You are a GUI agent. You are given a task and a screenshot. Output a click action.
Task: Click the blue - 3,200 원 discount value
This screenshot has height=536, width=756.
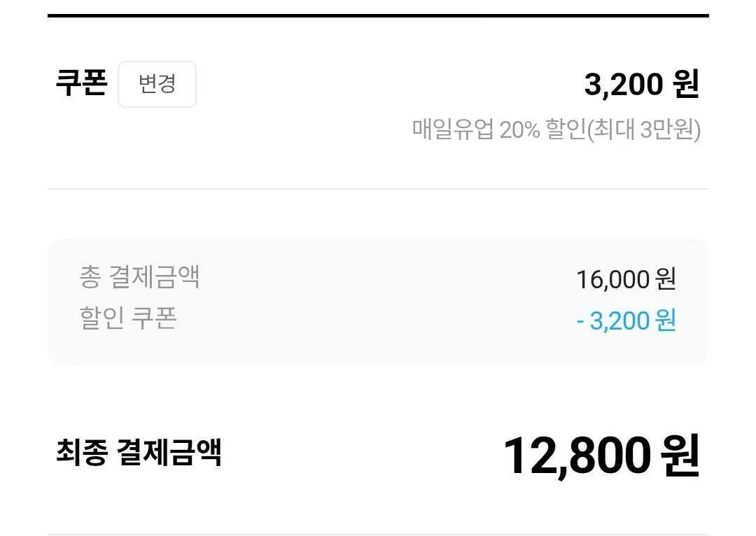pyautogui.click(x=625, y=320)
